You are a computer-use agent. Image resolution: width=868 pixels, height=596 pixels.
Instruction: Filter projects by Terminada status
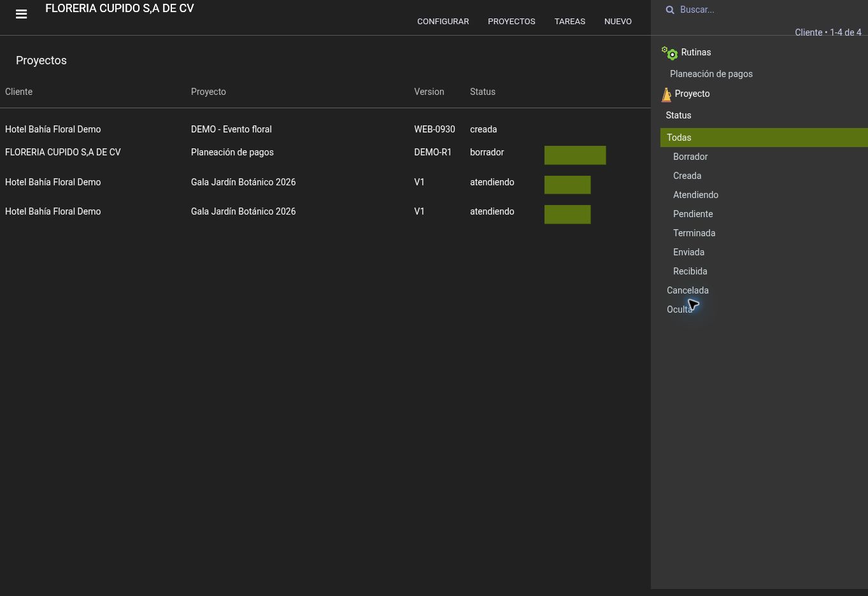694,233
